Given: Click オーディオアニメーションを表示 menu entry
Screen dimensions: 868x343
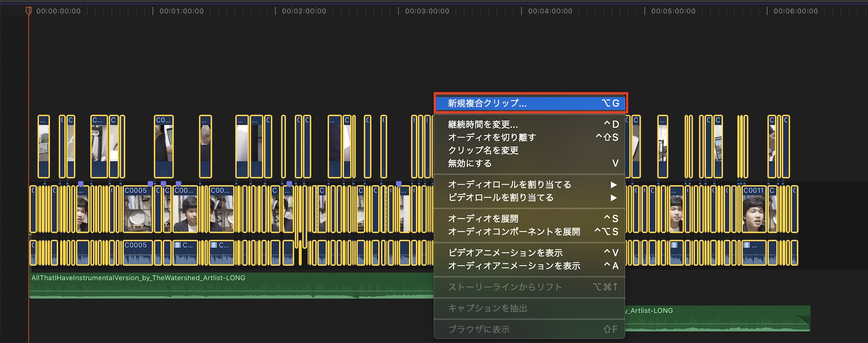Looking at the screenshot, I should pyautogui.click(x=530, y=265).
